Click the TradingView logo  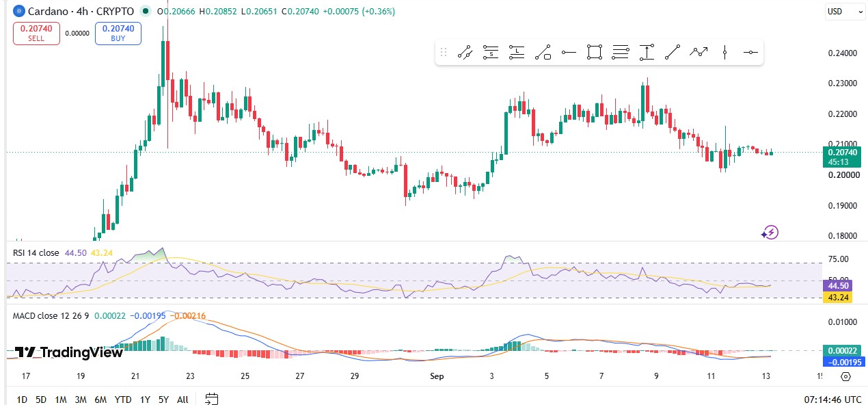[x=69, y=352]
